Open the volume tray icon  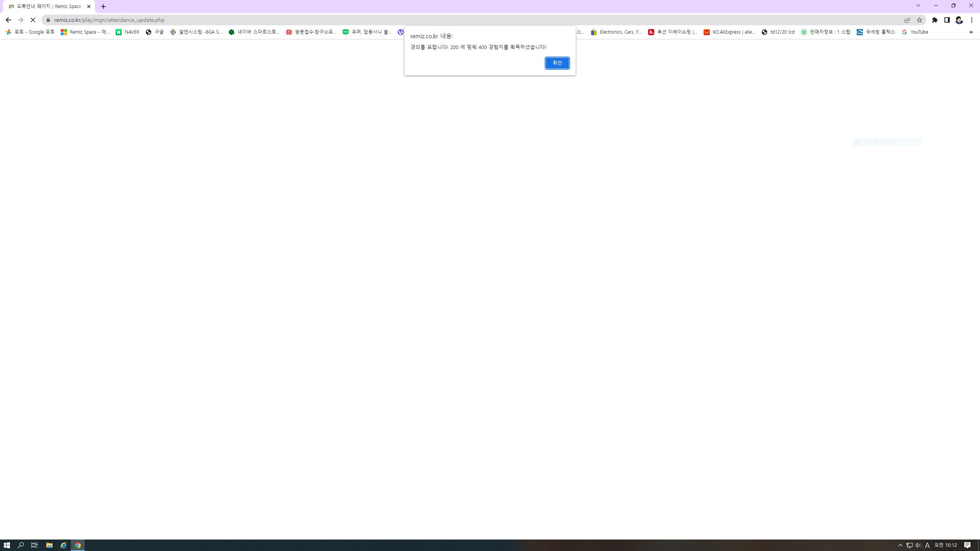pos(918,545)
